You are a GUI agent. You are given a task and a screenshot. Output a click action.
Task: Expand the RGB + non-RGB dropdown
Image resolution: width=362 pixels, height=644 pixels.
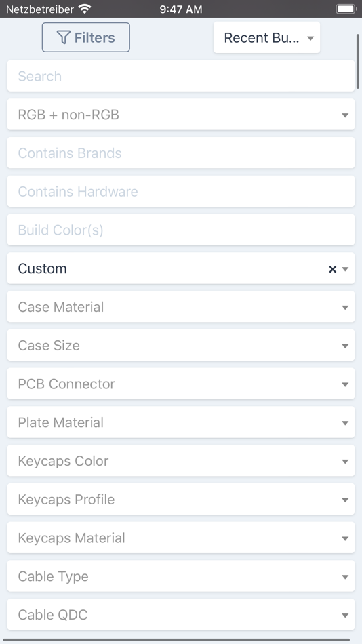[181, 115]
